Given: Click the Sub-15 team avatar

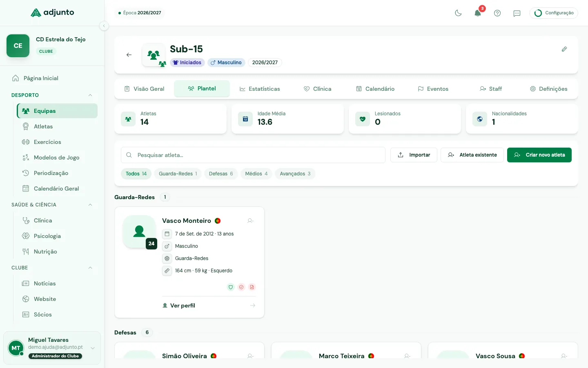Looking at the screenshot, I should pos(154,55).
